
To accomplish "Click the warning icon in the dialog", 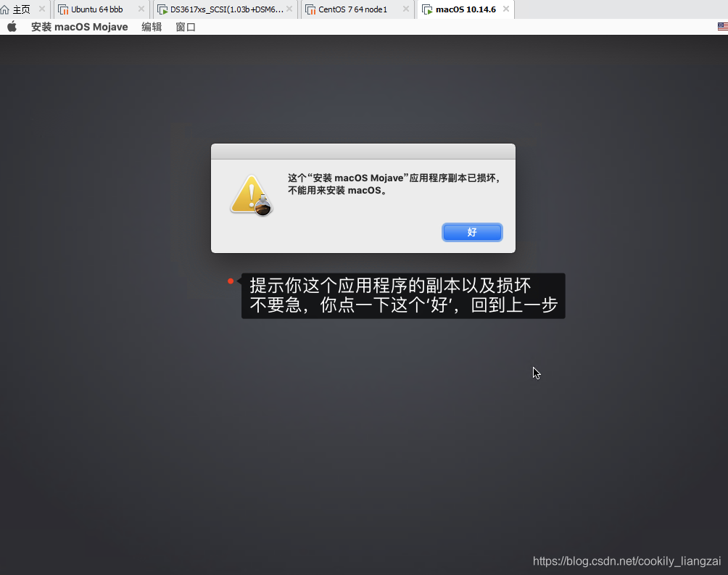I will coord(251,196).
